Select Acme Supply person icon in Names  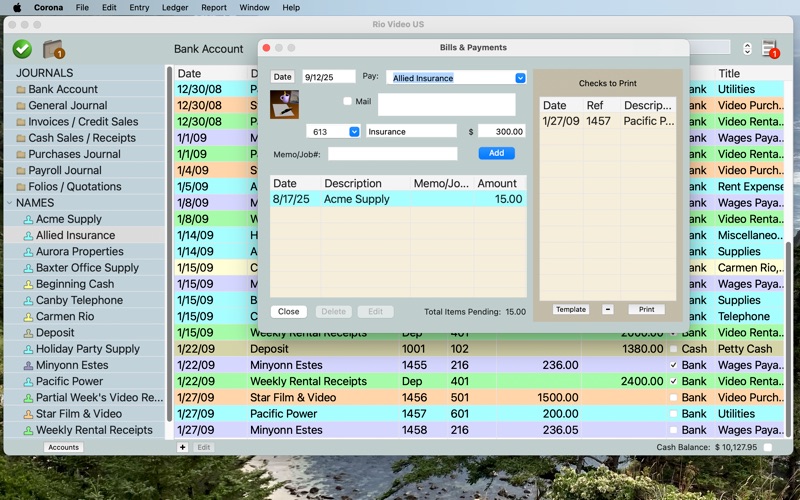[29, 219]
